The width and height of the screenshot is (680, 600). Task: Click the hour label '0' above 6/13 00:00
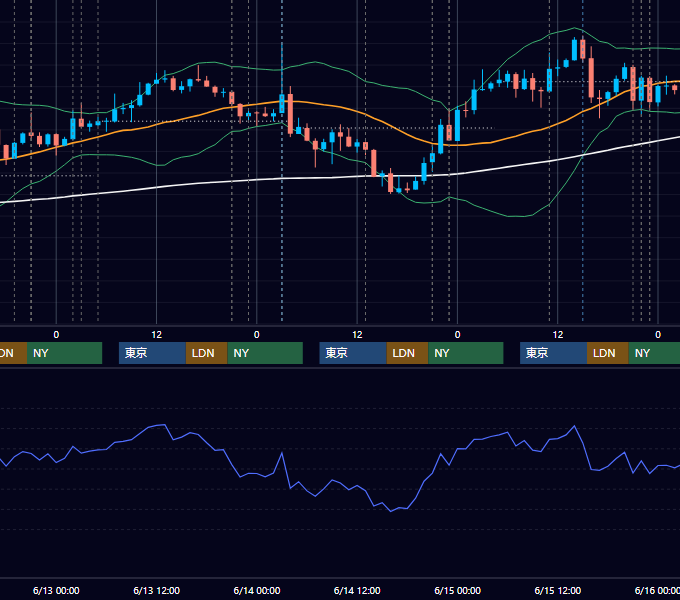coord(56,335)
